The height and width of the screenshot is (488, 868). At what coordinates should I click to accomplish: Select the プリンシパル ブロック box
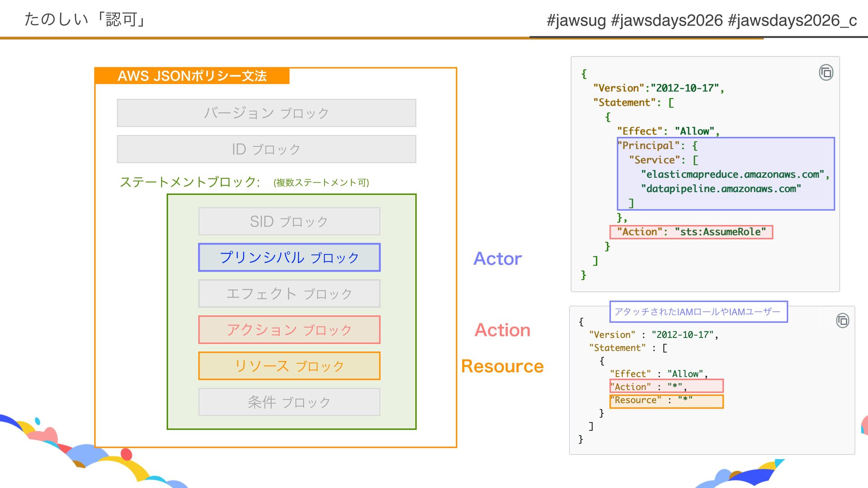(x=289, y=258)
